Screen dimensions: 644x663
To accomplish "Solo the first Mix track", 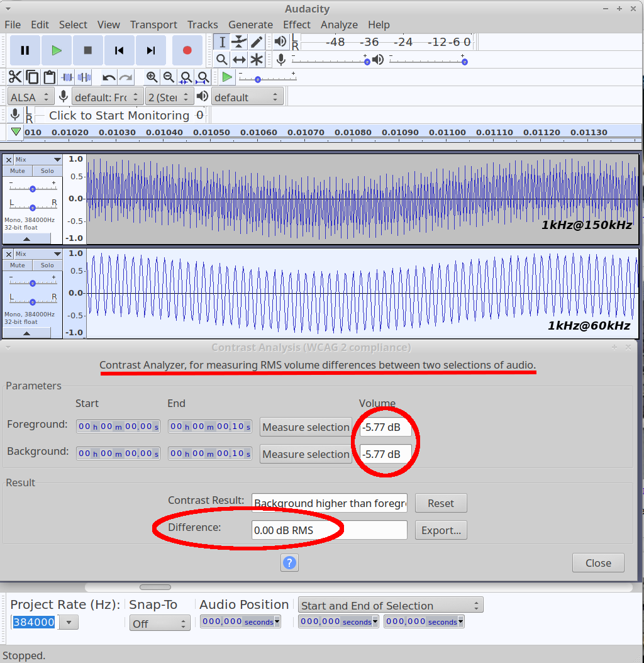I will pyautogui.click(x=47, y=171).
